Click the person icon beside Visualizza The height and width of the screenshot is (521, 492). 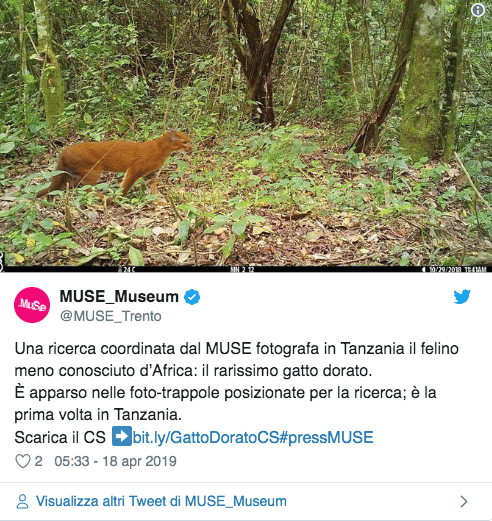click(x=22, y=501)
